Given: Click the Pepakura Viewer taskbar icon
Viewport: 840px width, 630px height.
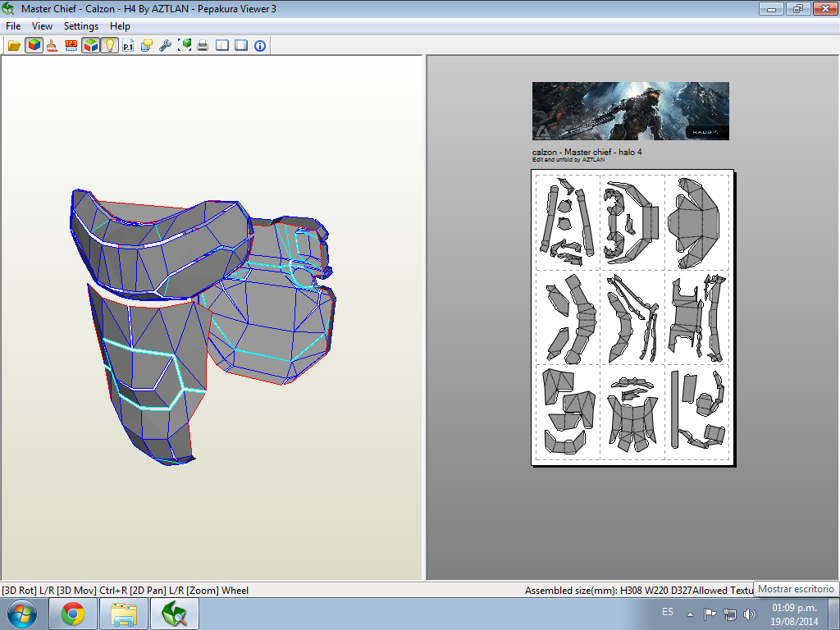Looking at the screenshot, I should click(x=175, y=614).
